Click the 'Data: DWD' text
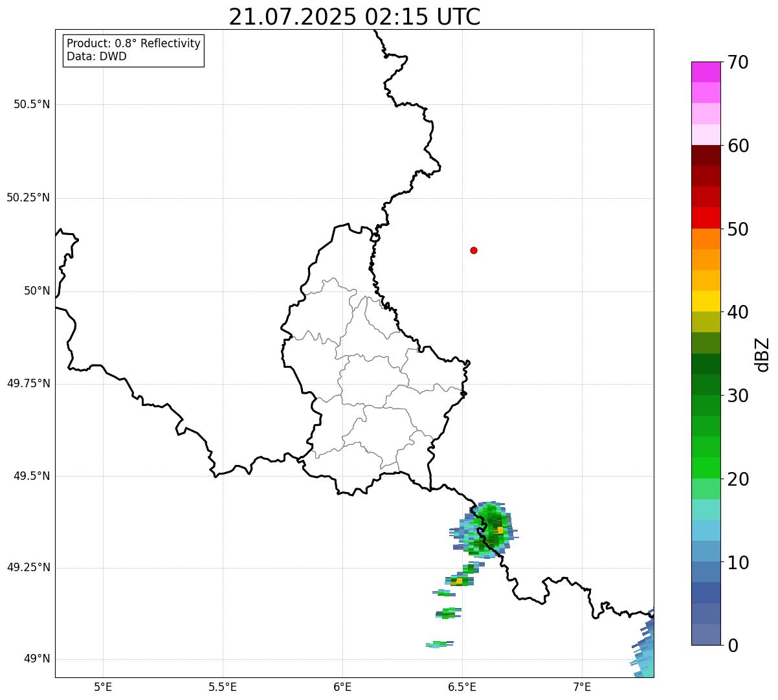778x700 pixels. point(96,56)
